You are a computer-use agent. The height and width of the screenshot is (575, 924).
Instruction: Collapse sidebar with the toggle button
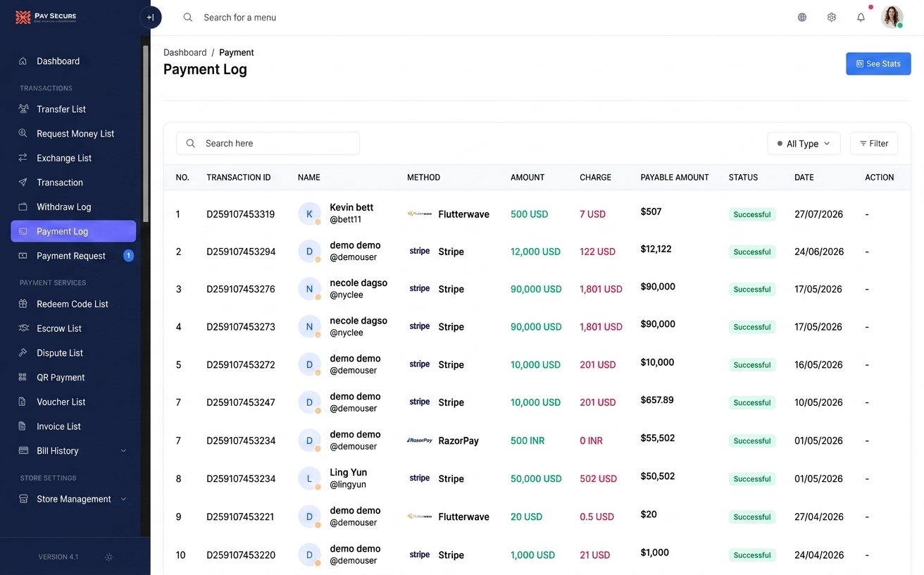coord(151,18)
